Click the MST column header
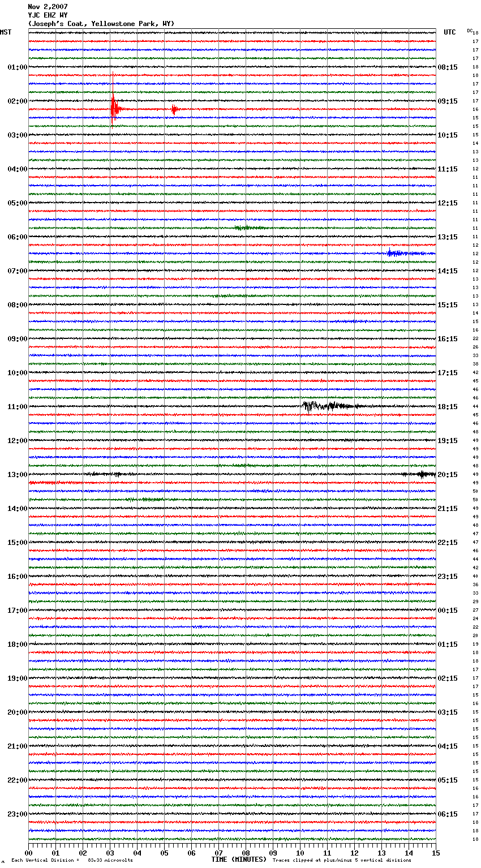 click(x=6, y=32)
